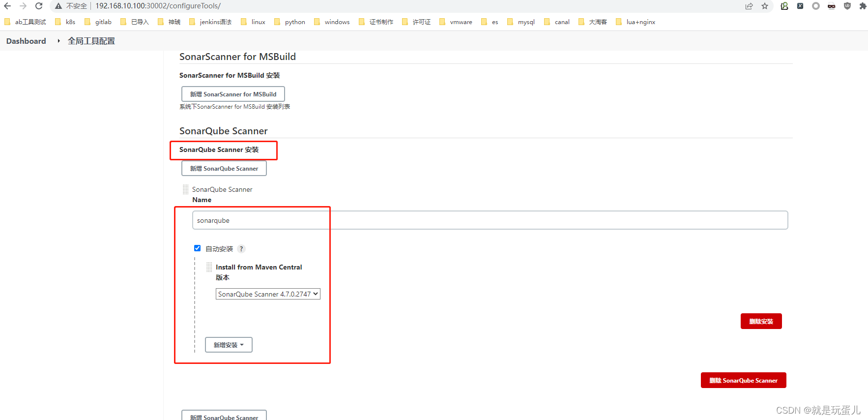
Task: Click the SonarScanner for MSBuild section heading
Action: 237,57
